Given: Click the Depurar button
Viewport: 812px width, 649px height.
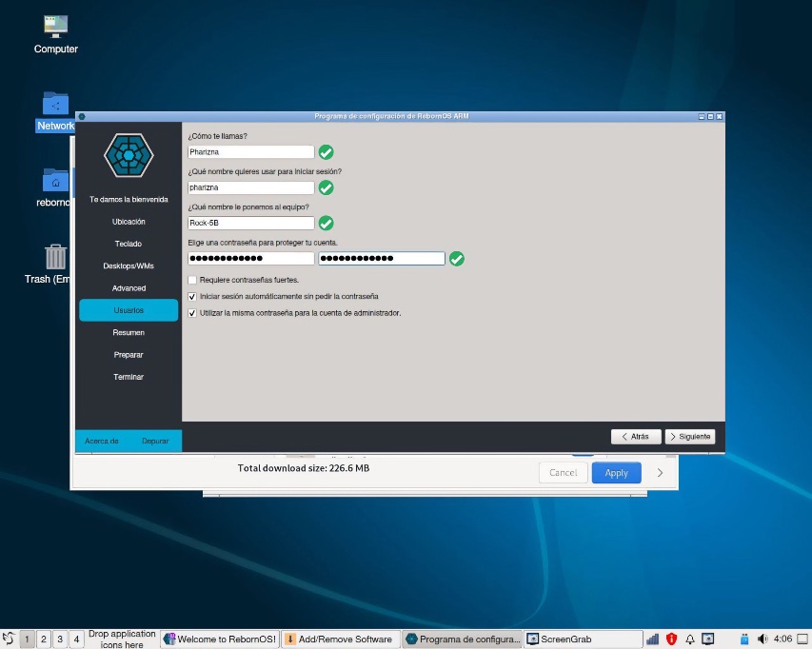Looking at the screenshot, I should click(155, 441).
